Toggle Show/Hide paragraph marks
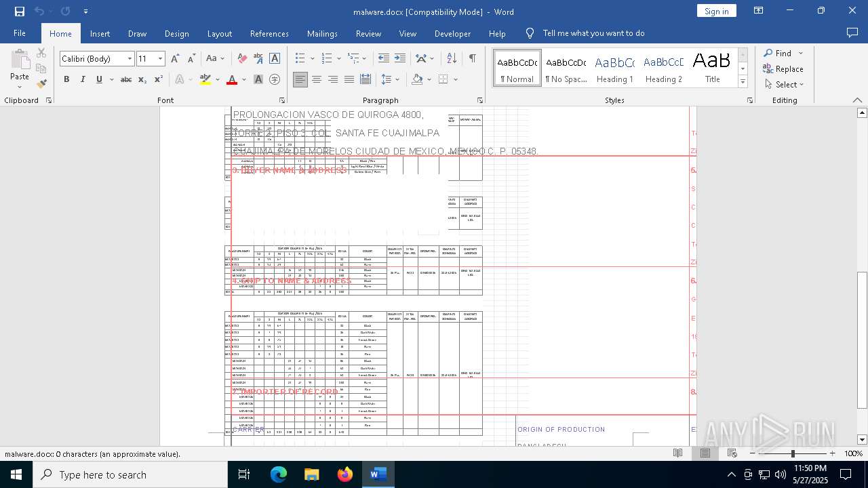The image size is (868, 488). (x=472, y=59)
